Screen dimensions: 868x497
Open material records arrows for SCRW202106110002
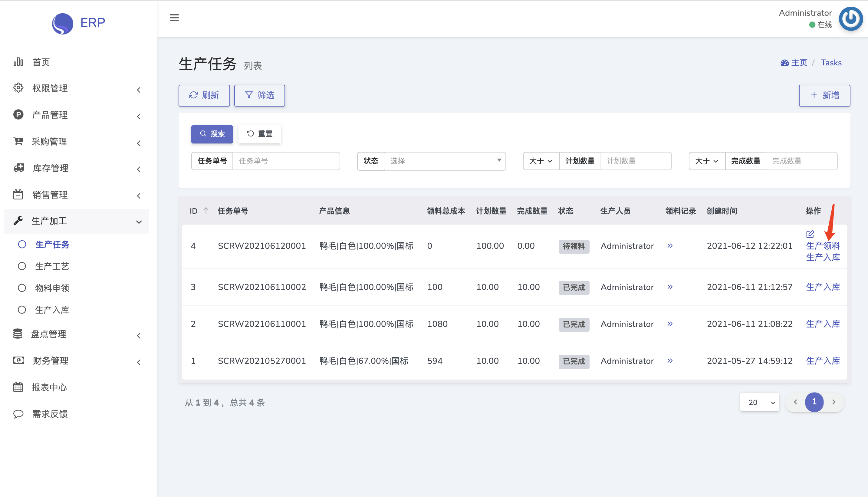click(x=670, y=287)
